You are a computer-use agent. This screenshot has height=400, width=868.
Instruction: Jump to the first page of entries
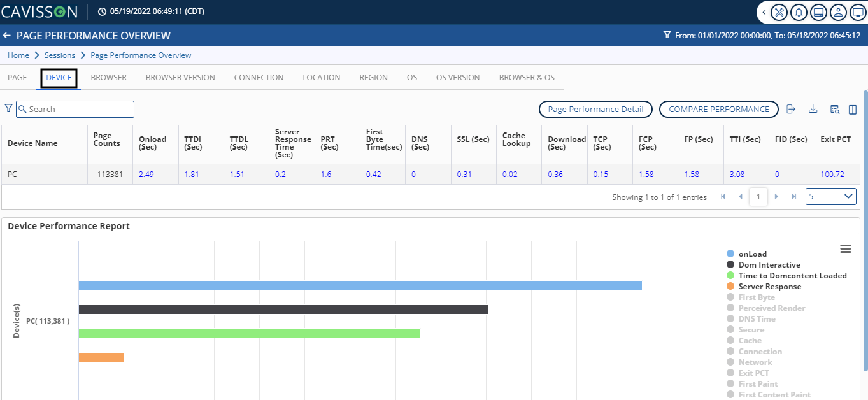click(x=723, y=197)
